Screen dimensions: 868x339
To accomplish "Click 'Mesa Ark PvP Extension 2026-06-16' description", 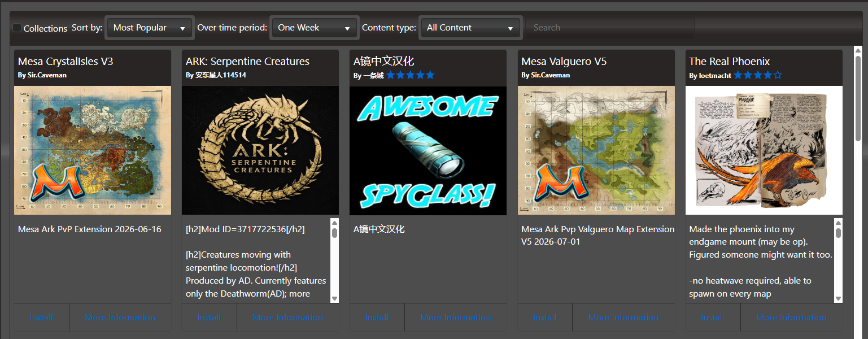I will point(90,229).
